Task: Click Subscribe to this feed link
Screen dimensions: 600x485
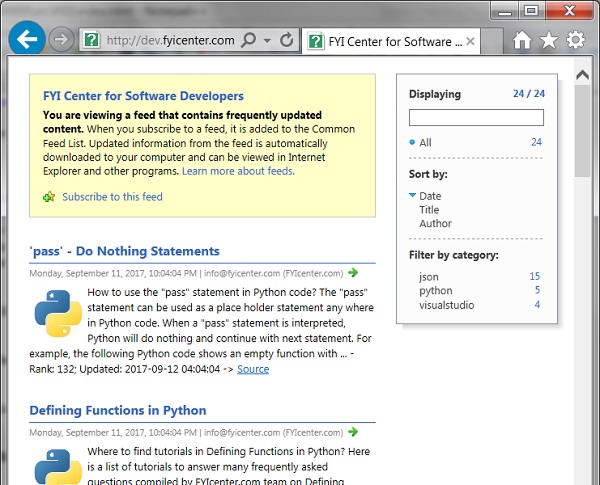Action: tap(112, 197)
